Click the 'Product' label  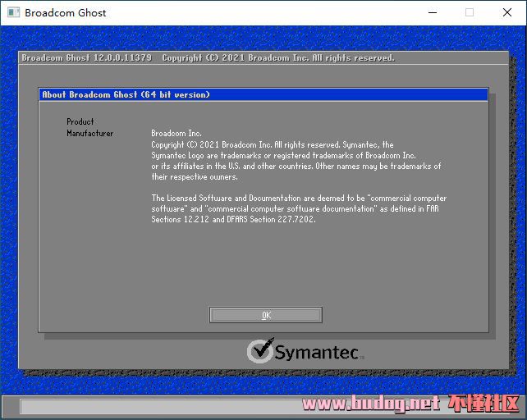point(80,121)
